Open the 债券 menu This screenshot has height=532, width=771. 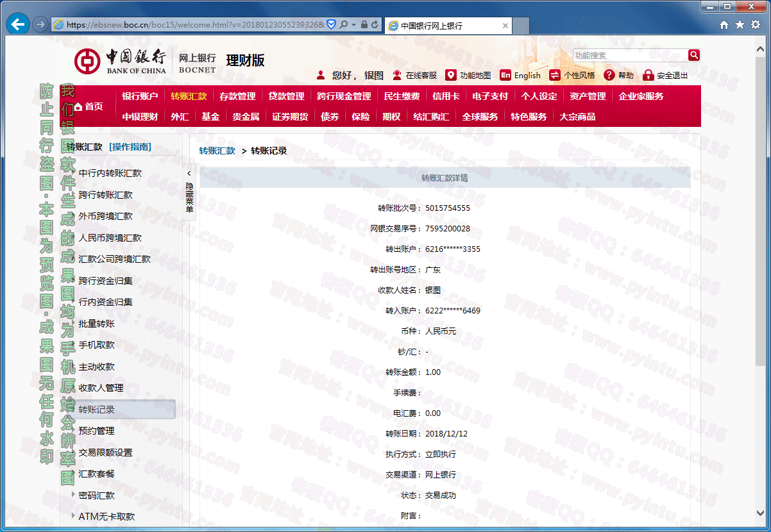[330, 117]
